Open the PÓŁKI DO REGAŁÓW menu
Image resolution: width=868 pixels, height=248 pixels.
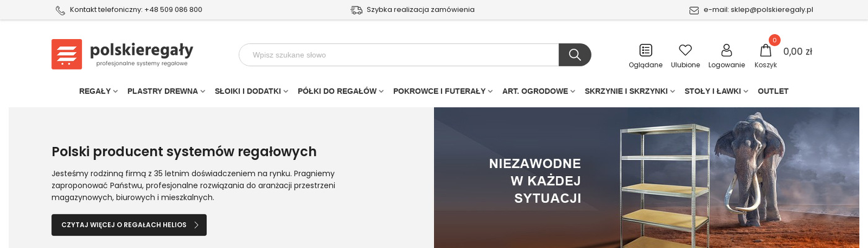point(340,91)
